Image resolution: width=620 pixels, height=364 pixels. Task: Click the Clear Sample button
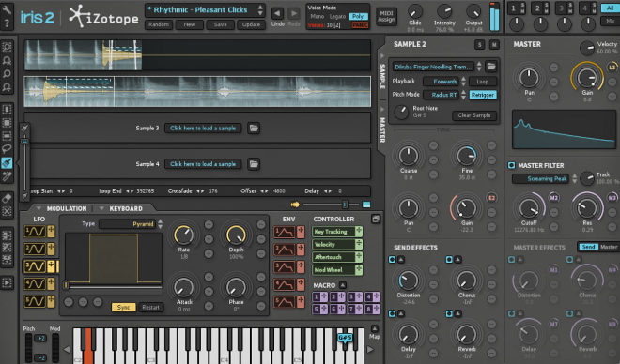pyautogui.click(x=474, y=115)
